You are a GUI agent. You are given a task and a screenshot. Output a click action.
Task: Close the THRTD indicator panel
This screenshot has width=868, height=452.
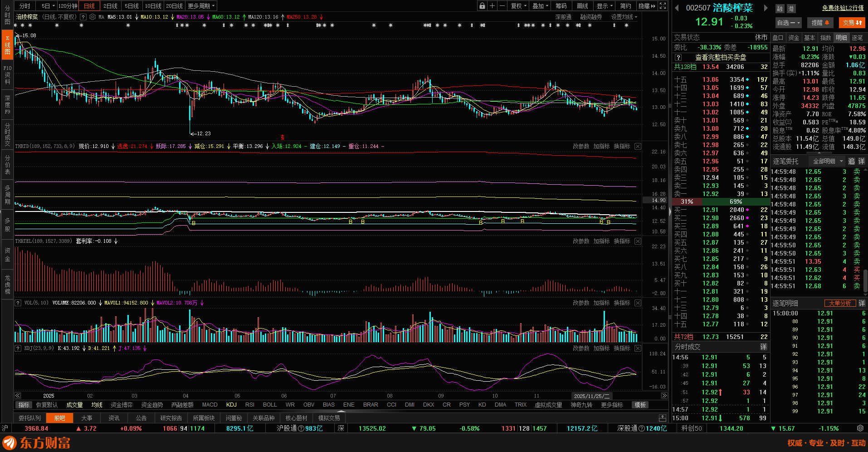[638, 146]
